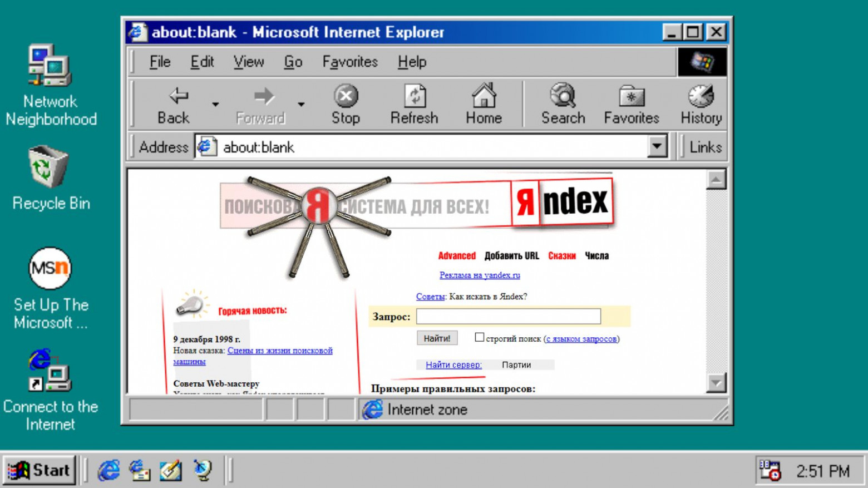Click the Forward arrow toolbar button
Viewport: 868px width, 488px height.
point(260,105)
